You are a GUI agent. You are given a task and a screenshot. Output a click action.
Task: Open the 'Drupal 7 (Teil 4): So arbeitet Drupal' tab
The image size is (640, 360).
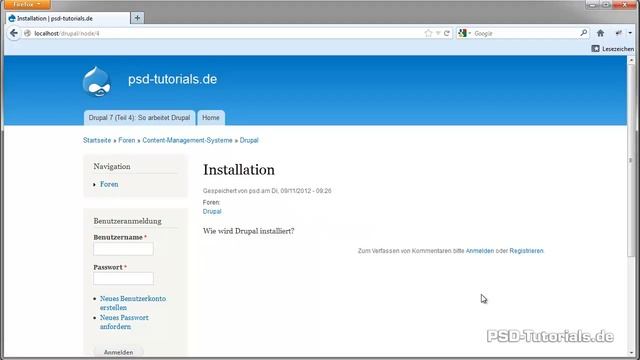139,118
